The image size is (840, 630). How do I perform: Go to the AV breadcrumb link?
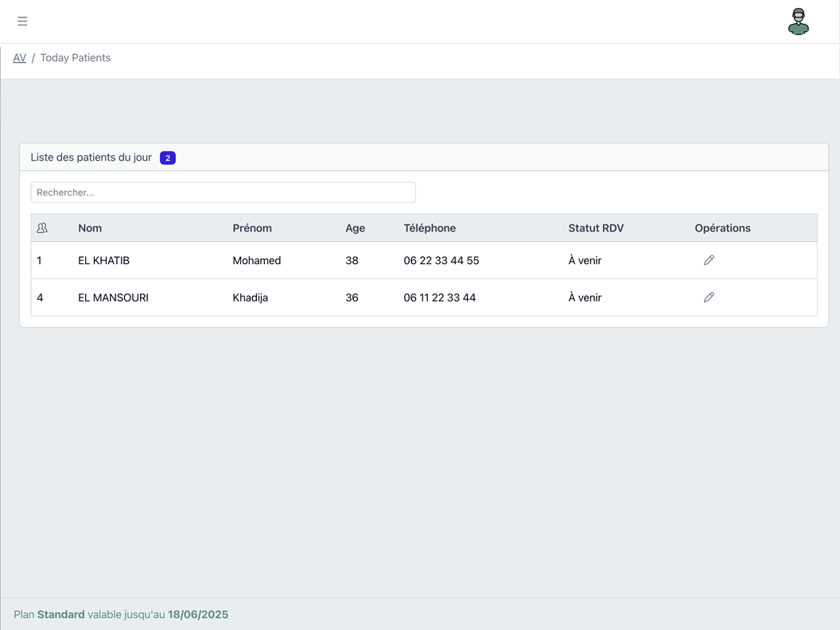(x=20, y=58)
